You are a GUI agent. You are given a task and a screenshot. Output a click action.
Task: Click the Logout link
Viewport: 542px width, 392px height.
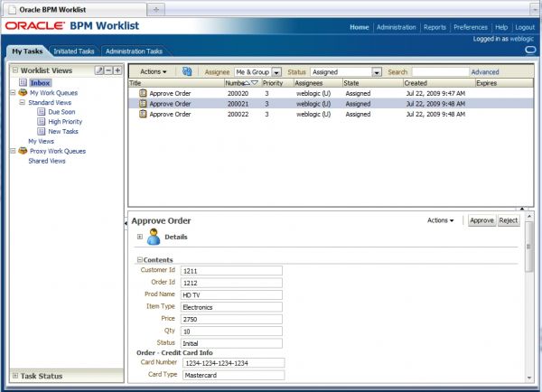(x=525, y=27)
